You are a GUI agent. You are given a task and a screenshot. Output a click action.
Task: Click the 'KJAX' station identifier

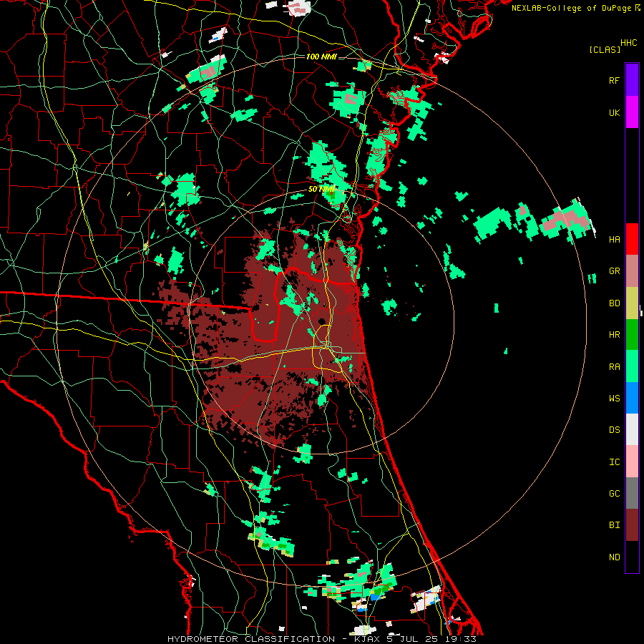(366, 639)
